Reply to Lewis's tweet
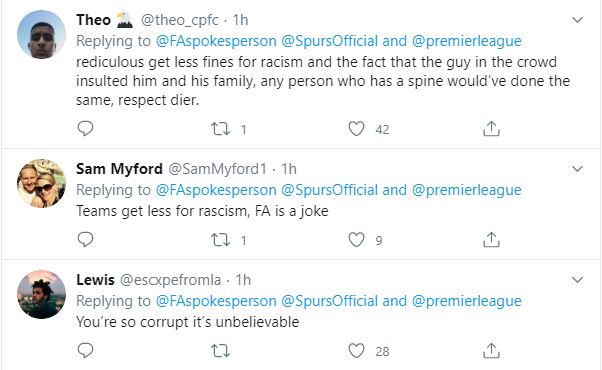602x370 pixels. click(x=85, y=350)
